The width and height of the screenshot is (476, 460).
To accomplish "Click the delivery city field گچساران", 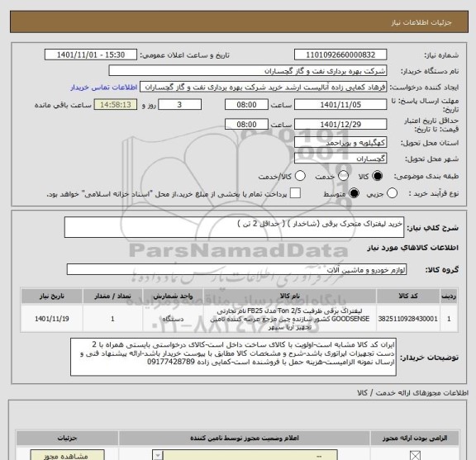I will click(x=340, y=159).
